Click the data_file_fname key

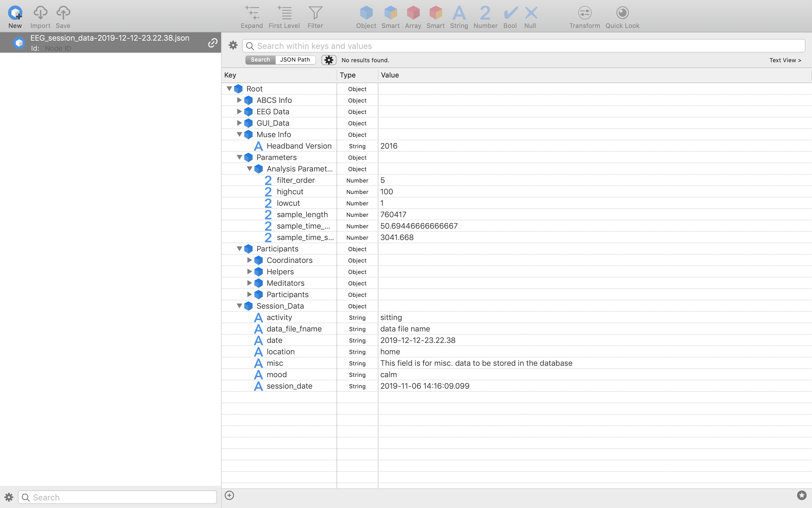(294, 329)
